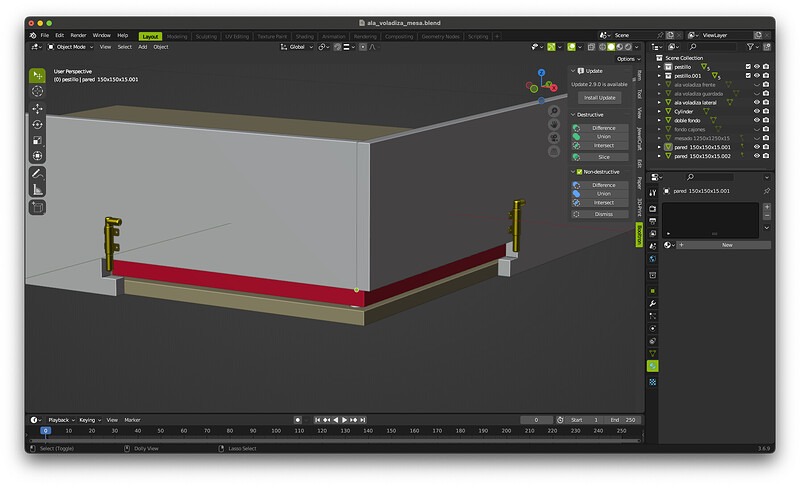Disable render camera for fondo cajones
This screenshot has width=800, height=486.
point(766,129)
